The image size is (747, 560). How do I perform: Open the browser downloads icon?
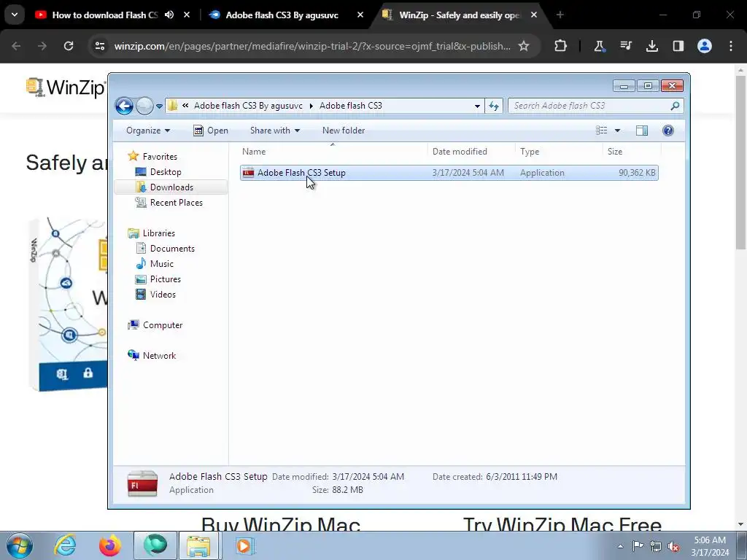(651, 46)
